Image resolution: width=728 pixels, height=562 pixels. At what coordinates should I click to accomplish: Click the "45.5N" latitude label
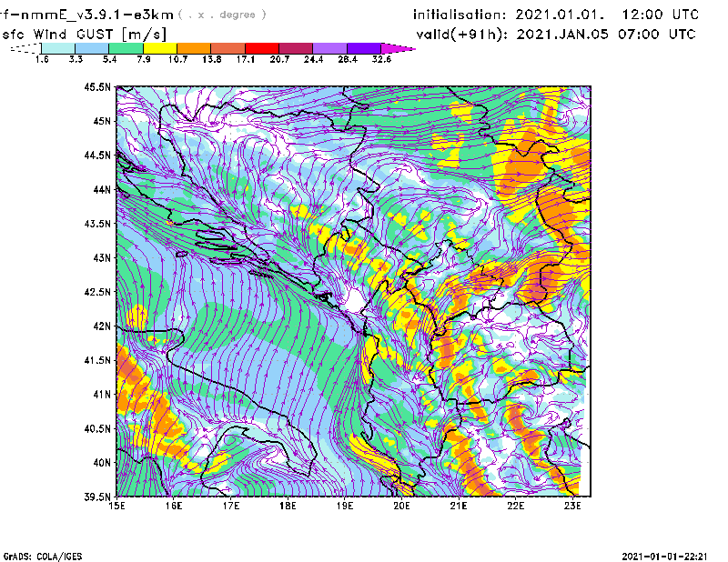[97, 86]
